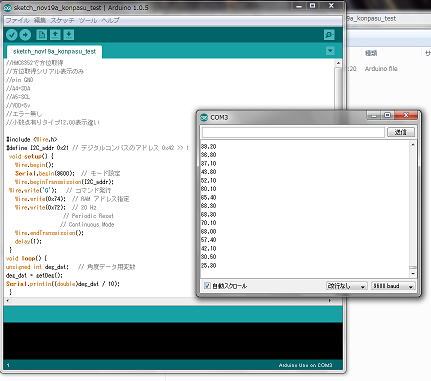Click the COM3 window title icon
Image resolution: width=431 pixels, height=381 pixels.
coord(204,117)
